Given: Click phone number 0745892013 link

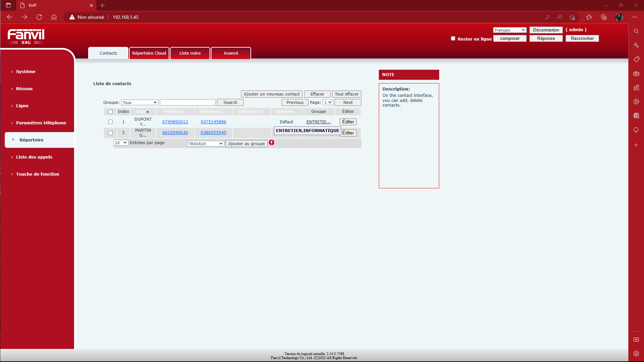Looking at the screenshot, I should (175, 122).
